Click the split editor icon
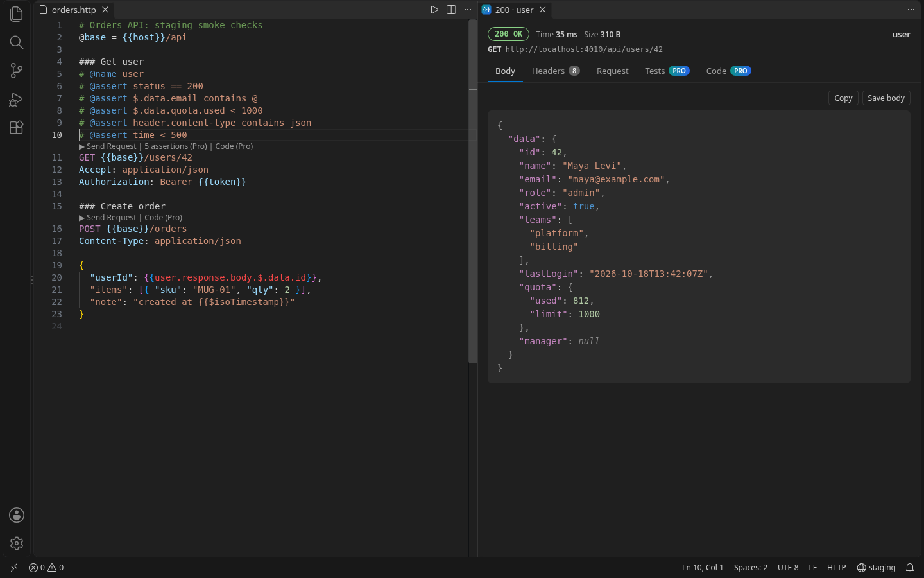Viewport: 924px width, 578px height. tap(451, 10)
